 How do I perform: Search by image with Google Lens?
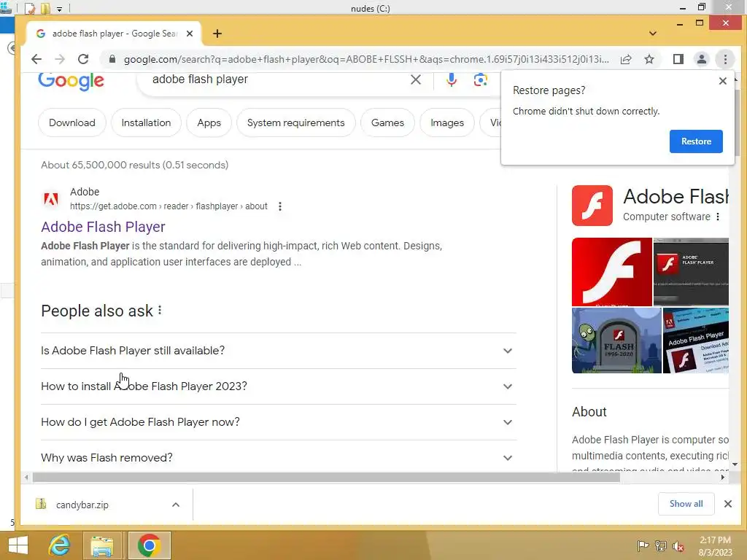tap(480, 79)
